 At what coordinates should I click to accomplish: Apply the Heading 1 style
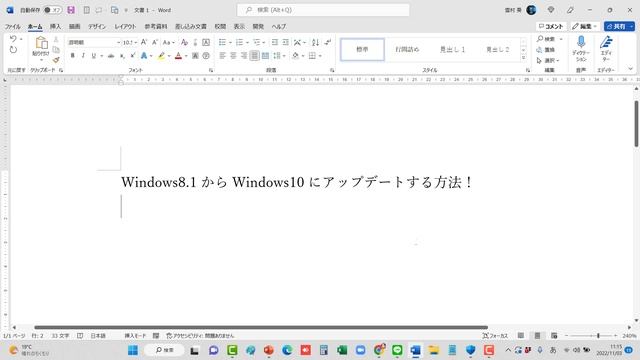click(x=452, y=49)
